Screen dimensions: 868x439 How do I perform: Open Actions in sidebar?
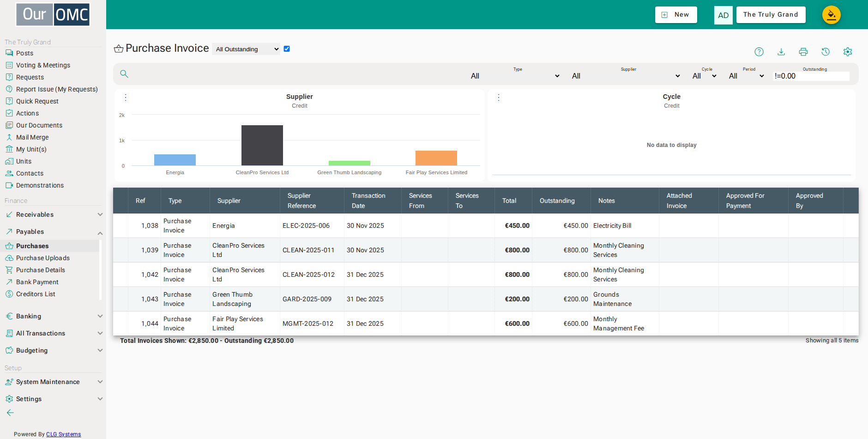tap(27, 113)
